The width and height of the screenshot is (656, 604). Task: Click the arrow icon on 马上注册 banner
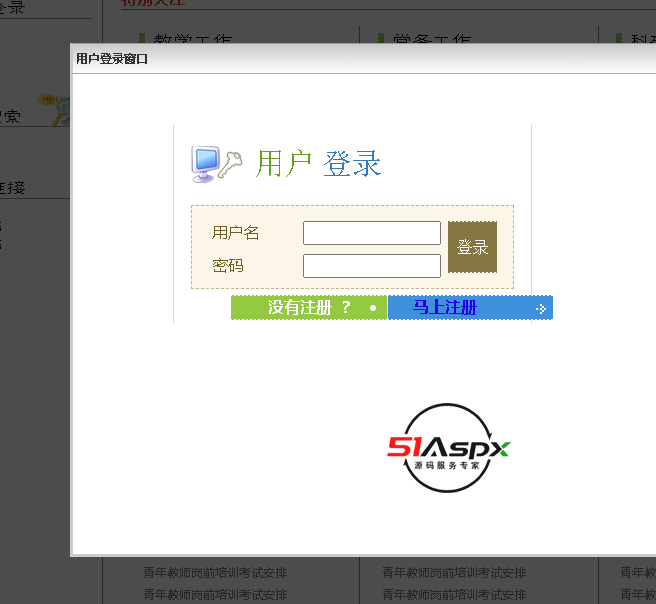point(541,309)
